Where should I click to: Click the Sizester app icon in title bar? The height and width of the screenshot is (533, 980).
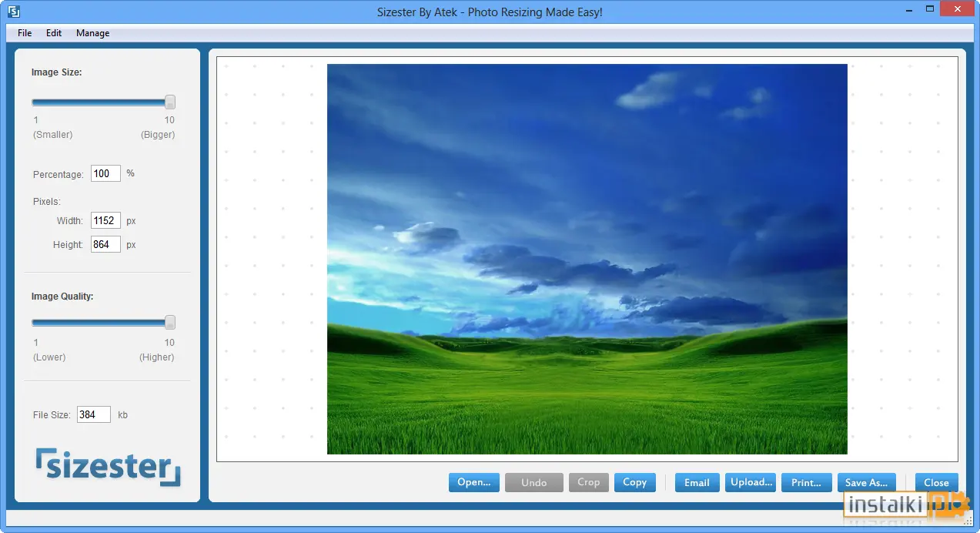(13, 12)
